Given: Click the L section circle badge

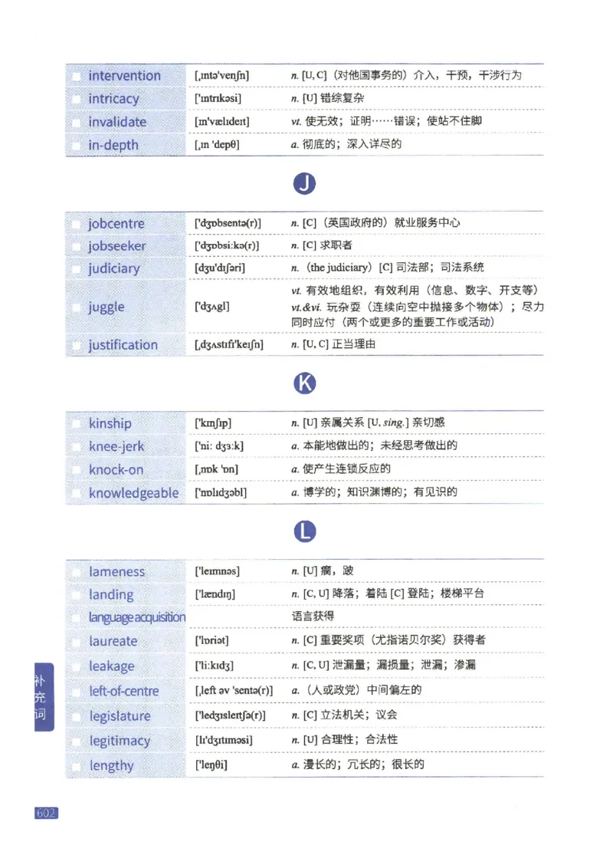Looking at the screenshot, I should [x=305, y=531].
